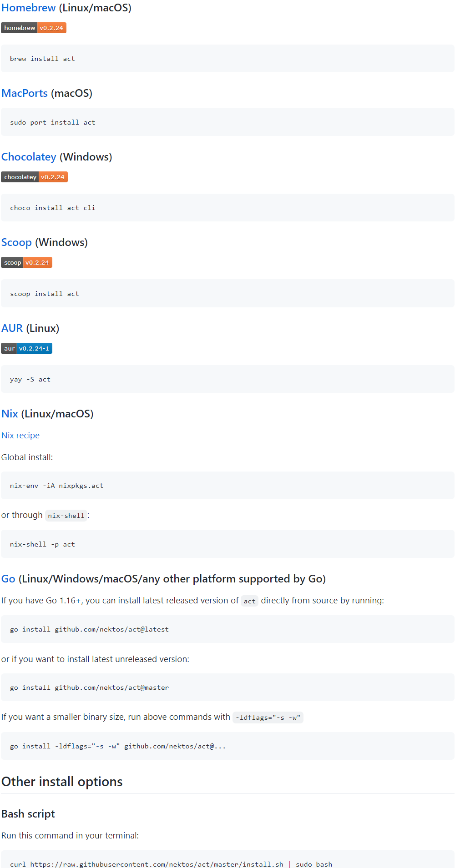Follow the Nix recipe link

[20, 436]
